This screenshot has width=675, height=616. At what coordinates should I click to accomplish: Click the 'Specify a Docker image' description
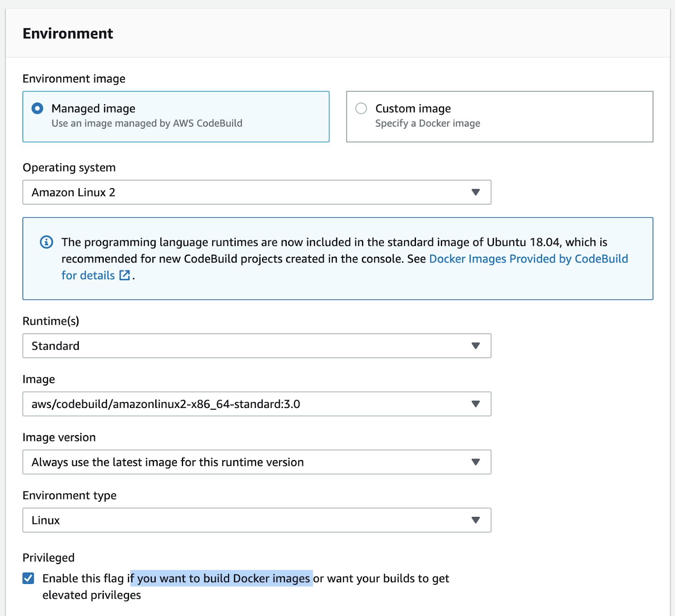[x=427, y=123]
